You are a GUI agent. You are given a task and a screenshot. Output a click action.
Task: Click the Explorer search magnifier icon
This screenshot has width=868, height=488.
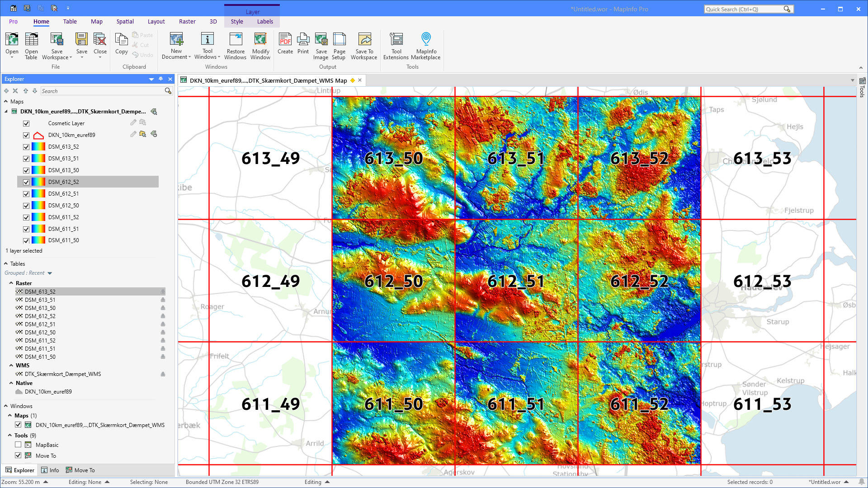pyautogui.click(x=168, y=91)
